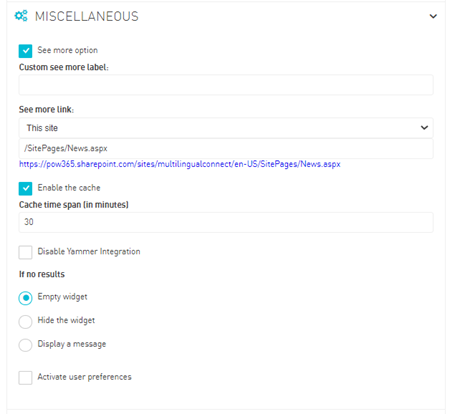Edit the /SitePages/News.aspx path field
Screen dimensions: 450x414
click(226, 149)
